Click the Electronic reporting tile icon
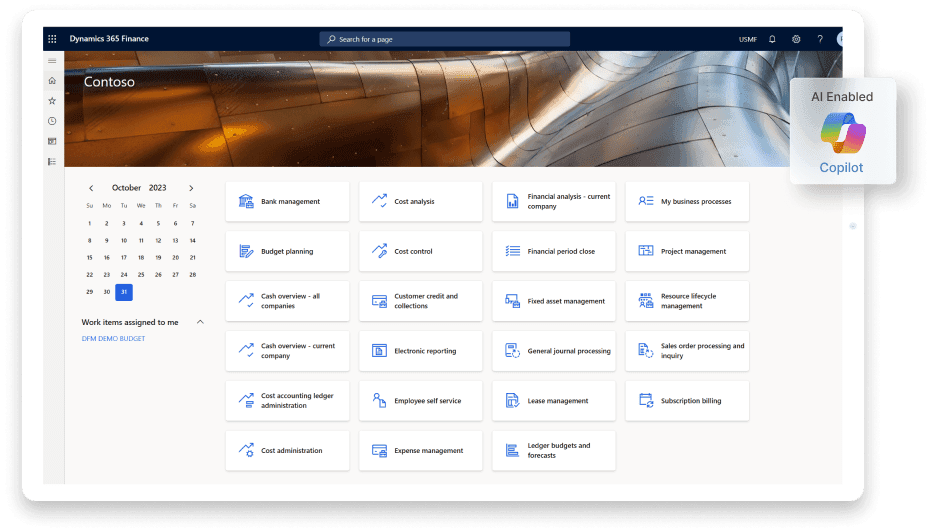 click(379, 351)
